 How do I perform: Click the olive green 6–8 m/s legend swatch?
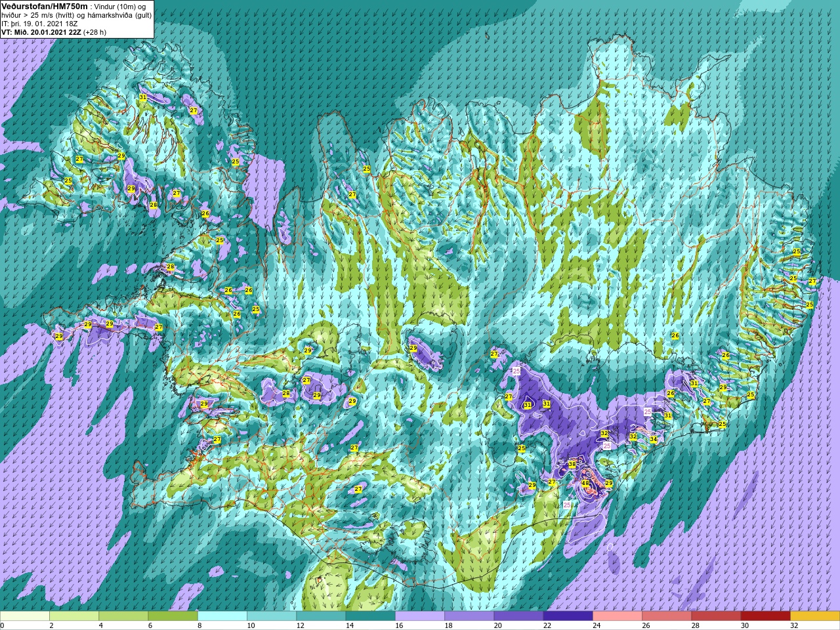click(x=173, y=616)
